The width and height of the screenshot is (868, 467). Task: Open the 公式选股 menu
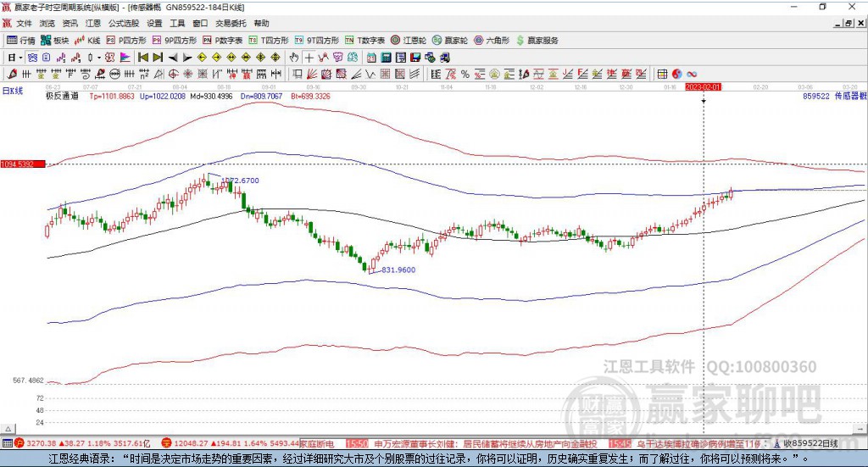tap(124, 23)
